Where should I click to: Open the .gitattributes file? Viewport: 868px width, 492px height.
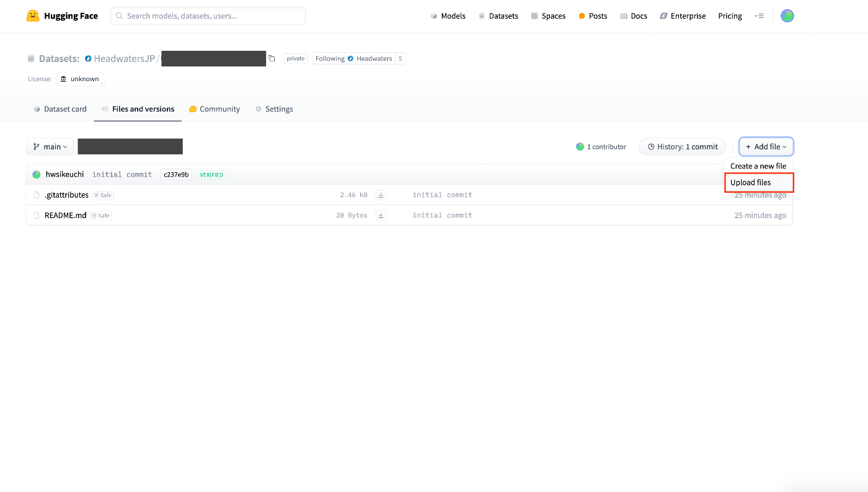[66, 195]
